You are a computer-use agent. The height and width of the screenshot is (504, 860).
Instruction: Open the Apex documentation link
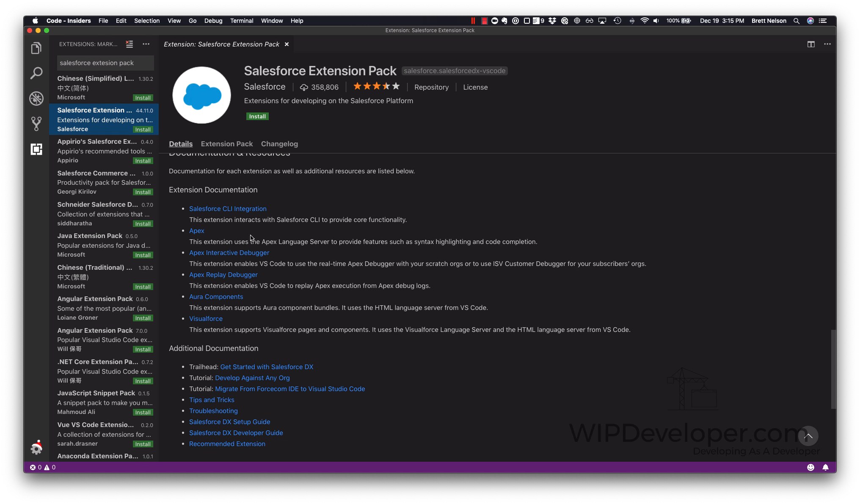[196, 230]
